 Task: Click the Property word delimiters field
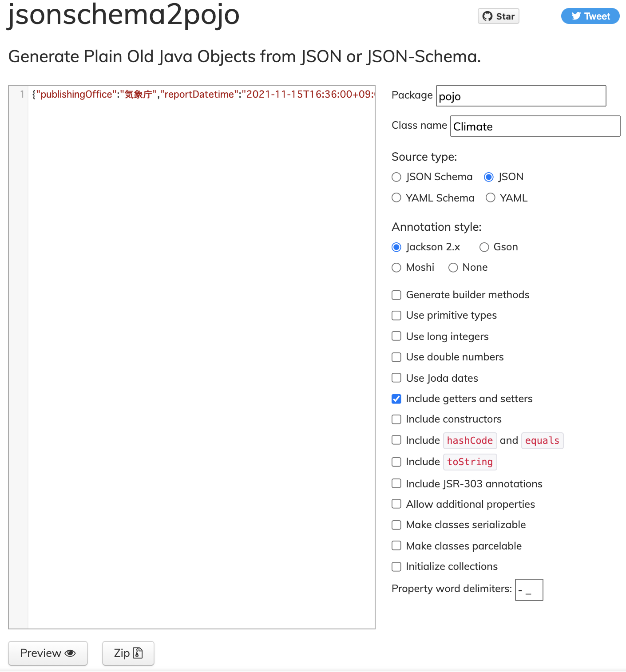[x=529, y=589]
